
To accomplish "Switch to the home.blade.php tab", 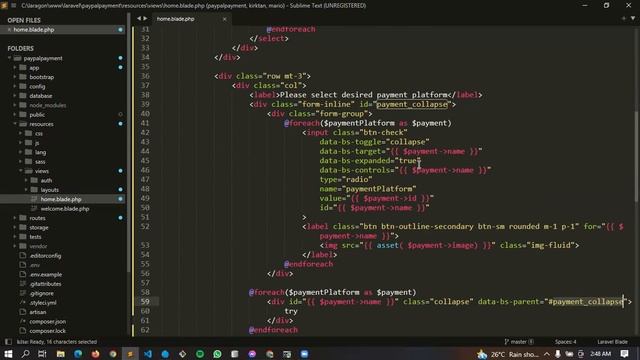I will pyautogui.click(x=176, y=19).
